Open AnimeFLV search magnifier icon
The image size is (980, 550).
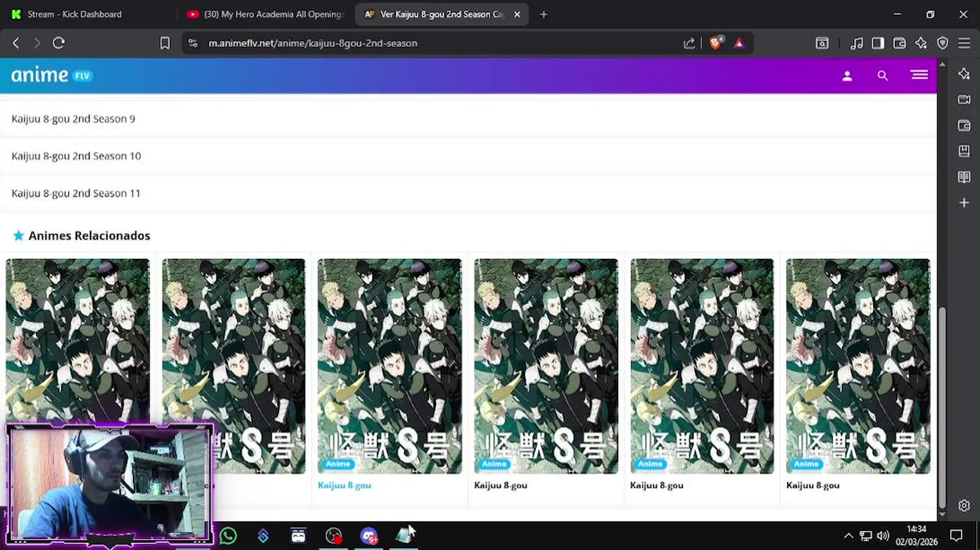pyautogui.click(x=882, y=76)
